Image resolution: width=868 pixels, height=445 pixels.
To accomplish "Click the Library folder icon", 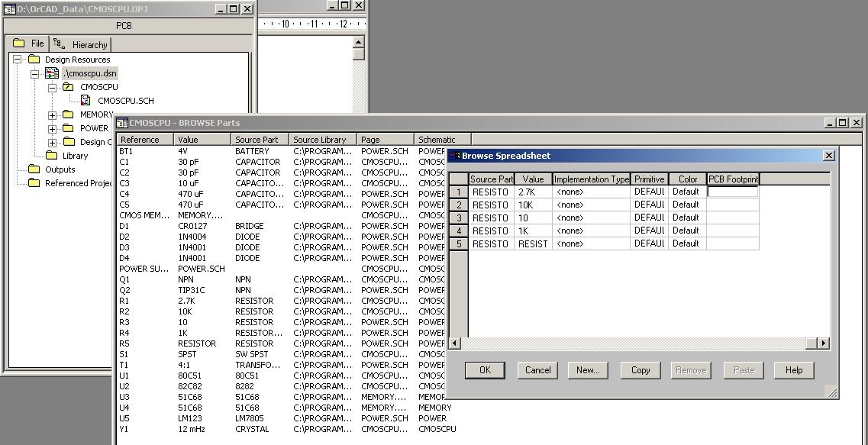I will coord(51,156).
